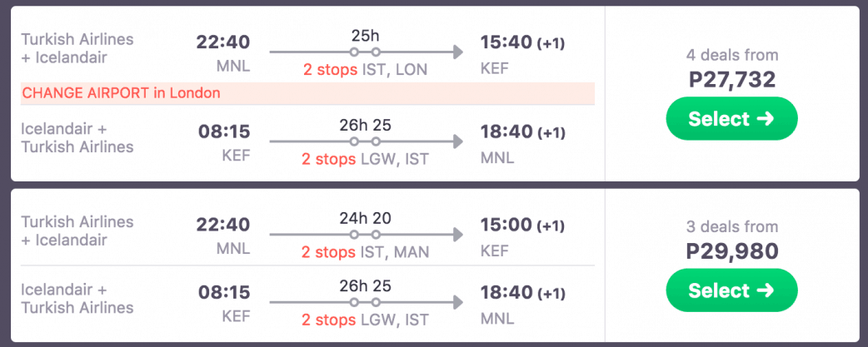
Task: Click the route arrowhead of the 24h 20 flight
Action: [x=456, y=235]
